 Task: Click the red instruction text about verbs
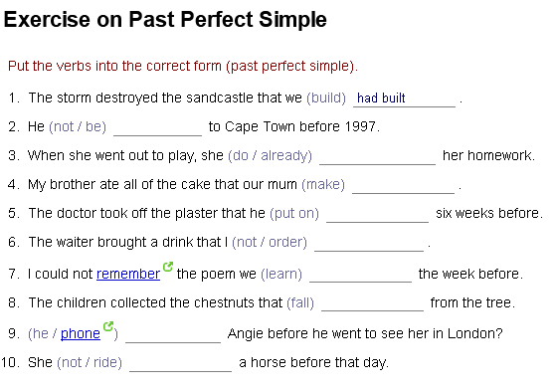pyautogui.click(x=183, y=66)
